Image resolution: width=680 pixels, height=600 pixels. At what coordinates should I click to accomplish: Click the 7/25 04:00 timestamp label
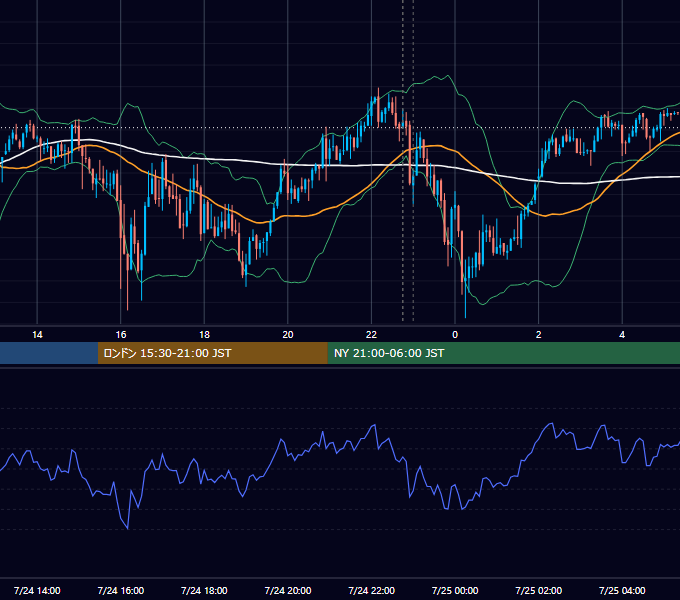click(622, 590)
